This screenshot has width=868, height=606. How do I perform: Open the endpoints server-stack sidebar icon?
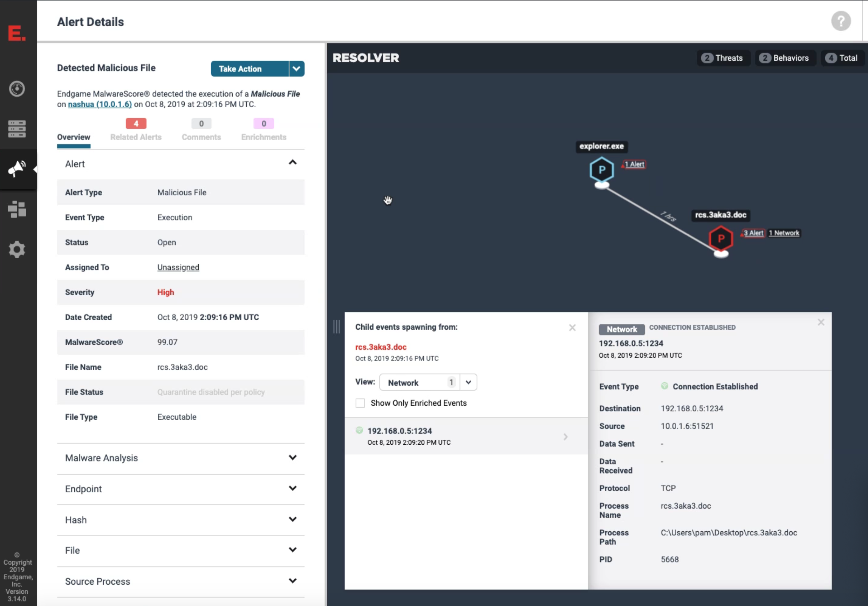[x=17, y=129]
